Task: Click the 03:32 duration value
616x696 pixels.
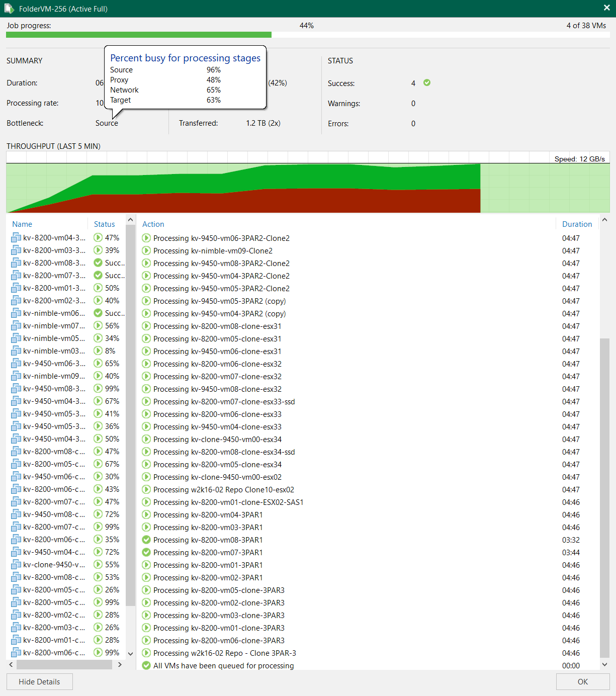Action: 571,540
